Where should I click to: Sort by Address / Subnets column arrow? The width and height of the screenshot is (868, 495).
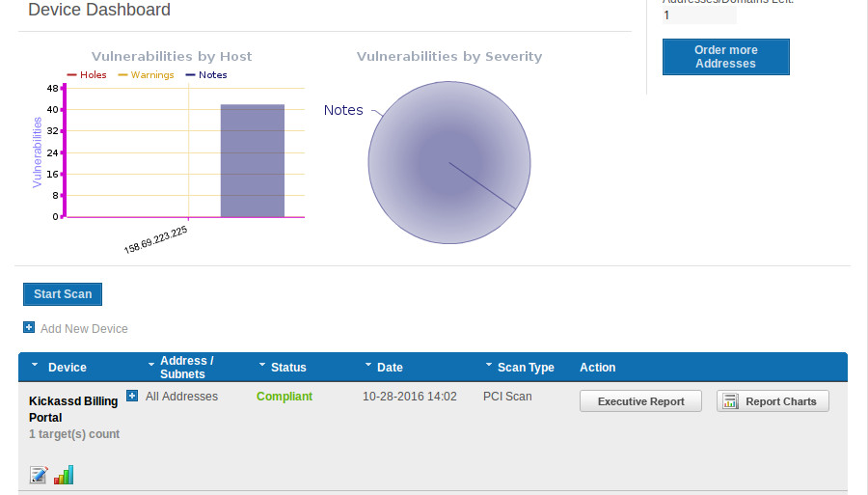click(x=151, y=365)
